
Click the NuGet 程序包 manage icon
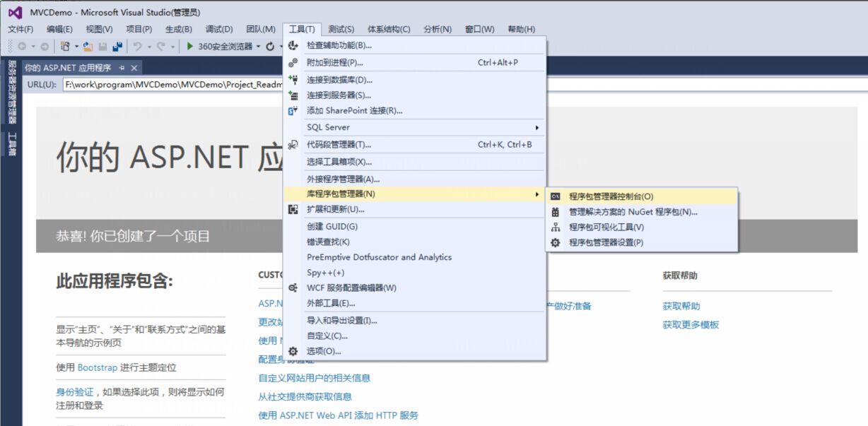tap(556, 212)
